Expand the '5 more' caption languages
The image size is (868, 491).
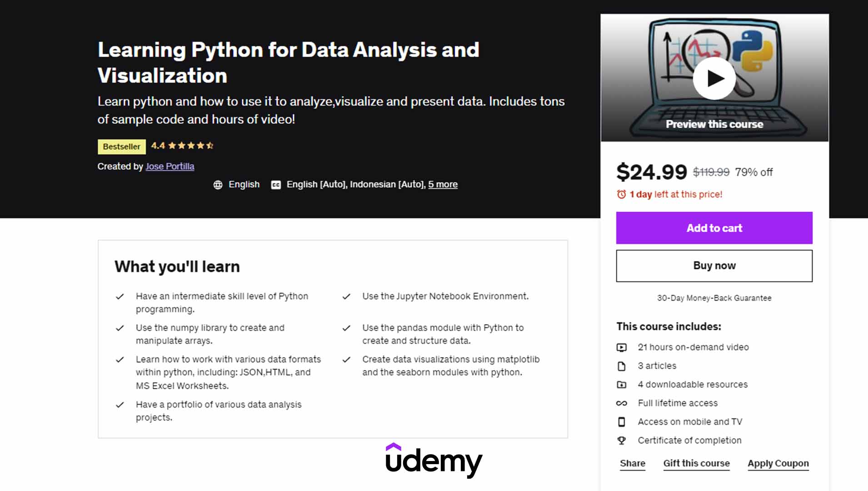point(443,185)
